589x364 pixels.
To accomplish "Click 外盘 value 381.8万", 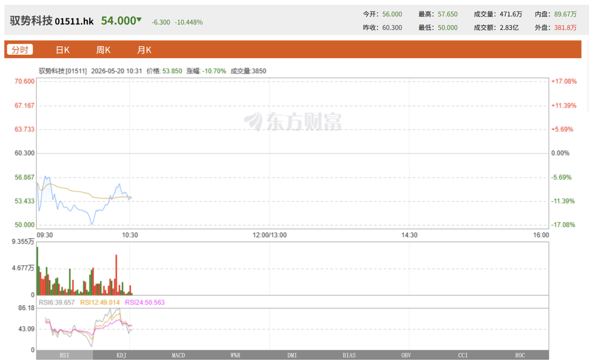I will (565, 27).
